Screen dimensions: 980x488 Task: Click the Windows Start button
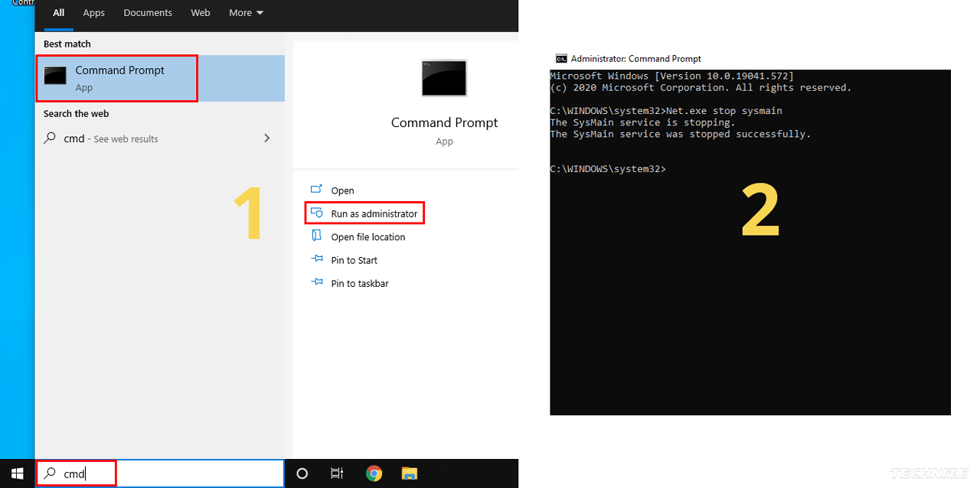point(17,473)
